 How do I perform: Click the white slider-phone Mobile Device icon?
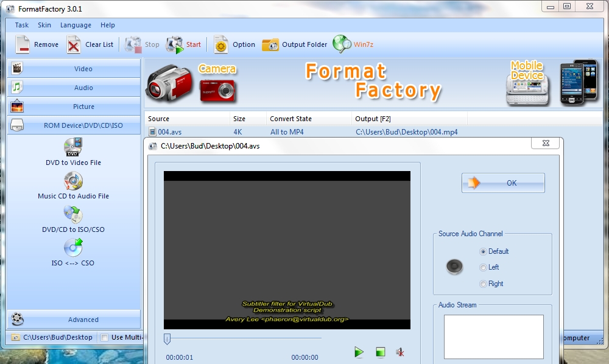point(527,90)
